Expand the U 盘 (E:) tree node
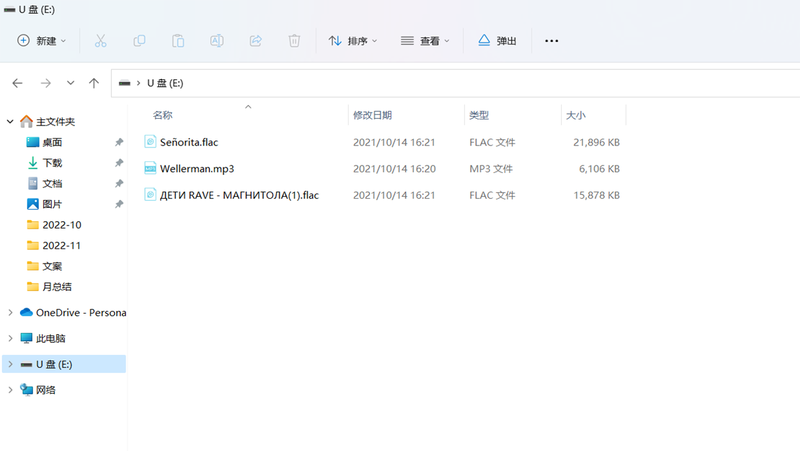Image resolution: width=800 pixels, height=451 pixels. [10, 364]
